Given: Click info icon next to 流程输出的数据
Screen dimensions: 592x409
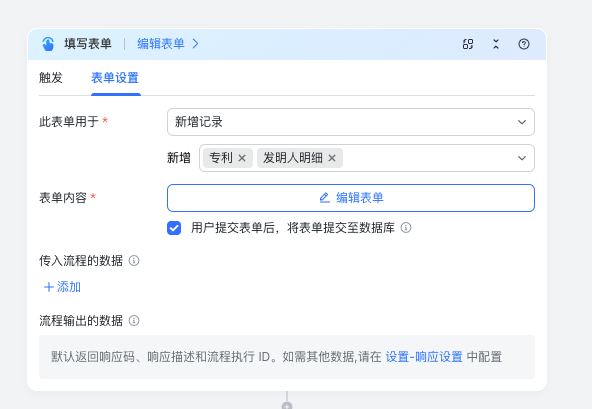Looking at the screenshot, I should [x=134, y=321].
